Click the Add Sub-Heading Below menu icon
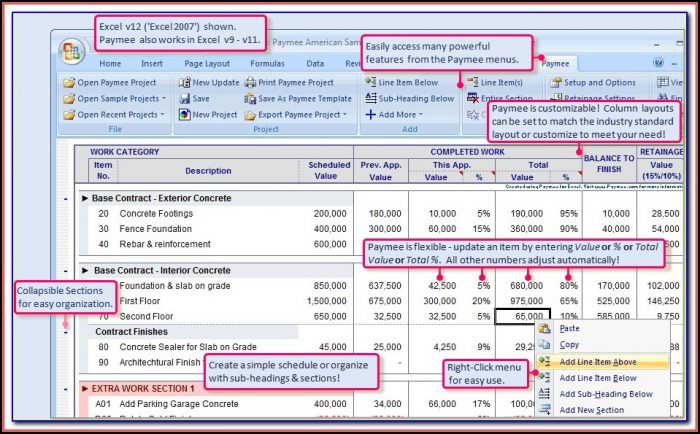 544,394
